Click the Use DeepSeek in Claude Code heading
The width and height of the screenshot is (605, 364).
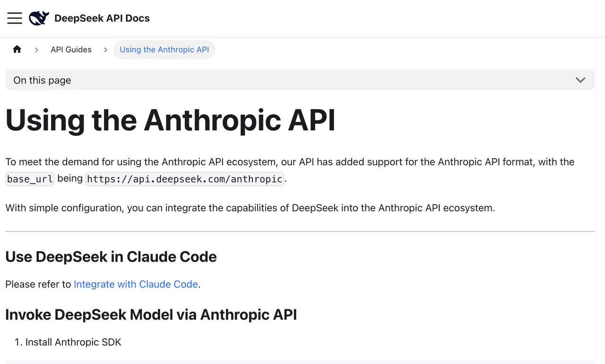[x=111, y=257]
